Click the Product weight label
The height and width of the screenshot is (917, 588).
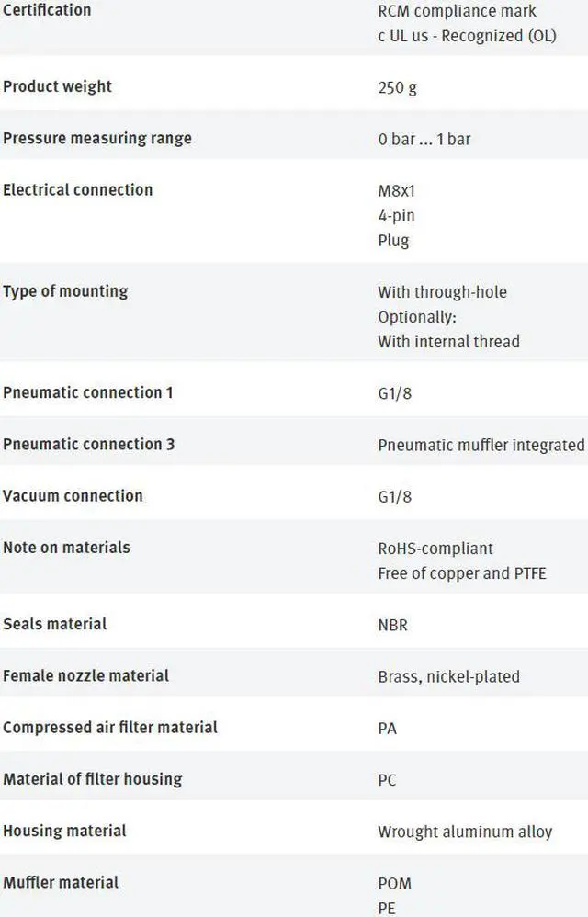(57, 86)
